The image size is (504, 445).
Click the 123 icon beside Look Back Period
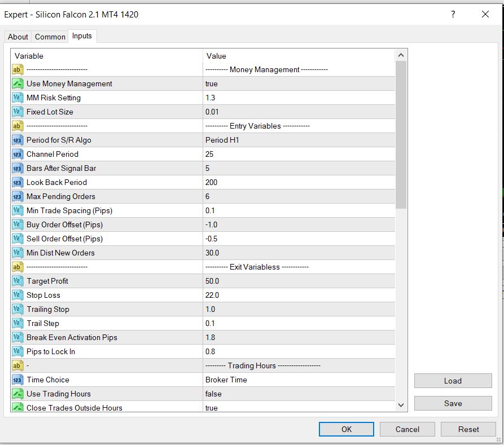[16, 182]
